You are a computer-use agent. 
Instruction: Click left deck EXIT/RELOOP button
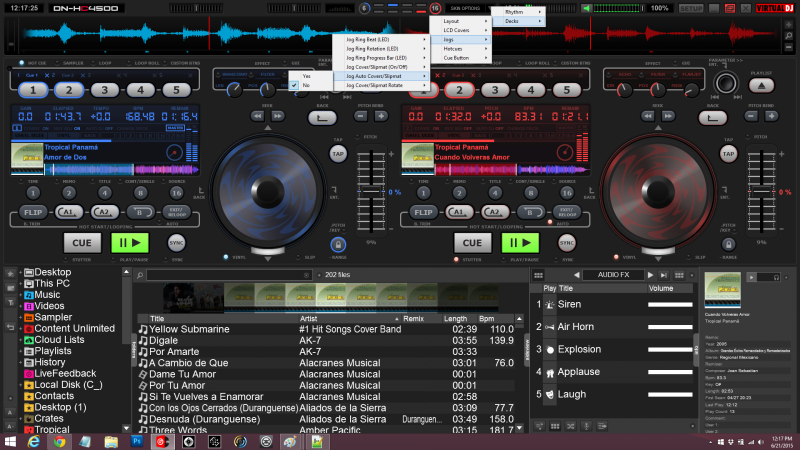pos(176,212)
